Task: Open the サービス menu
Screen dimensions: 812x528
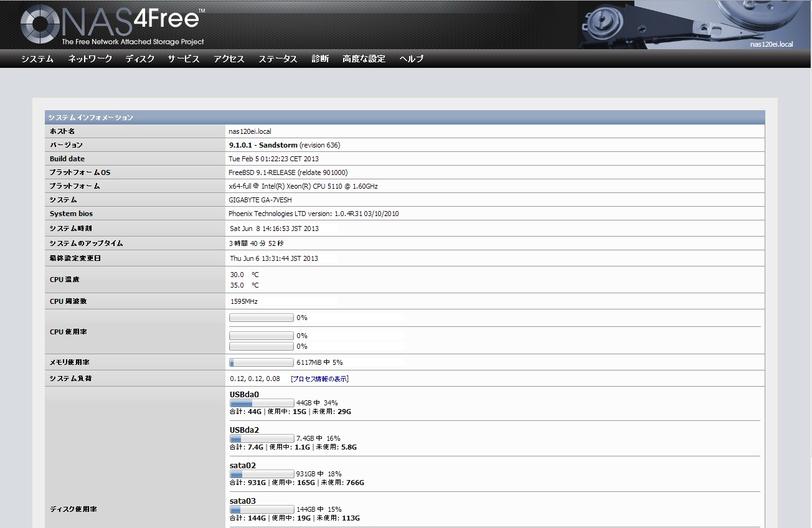Action: tap(184, 59)
